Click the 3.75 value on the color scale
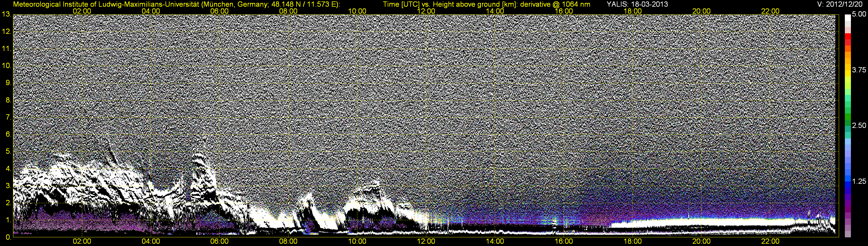Image resolution: width=868 pixels, height=246 pixels. click(859, 70)
